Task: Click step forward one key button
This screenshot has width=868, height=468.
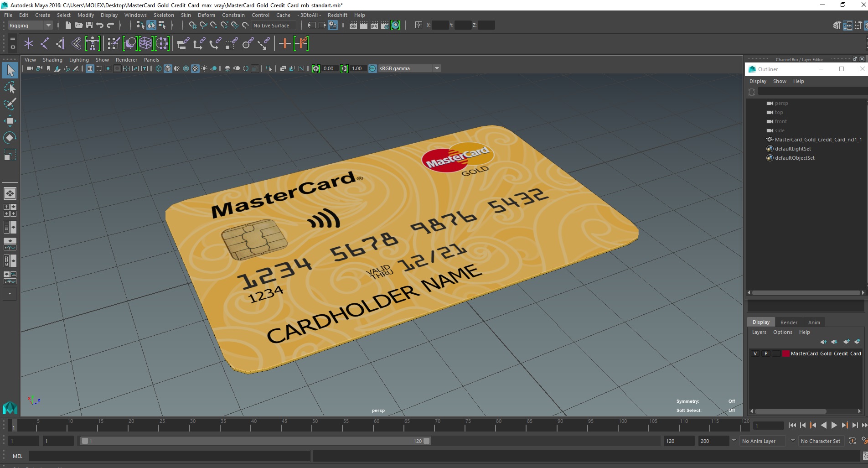Action: coord(844,425)
